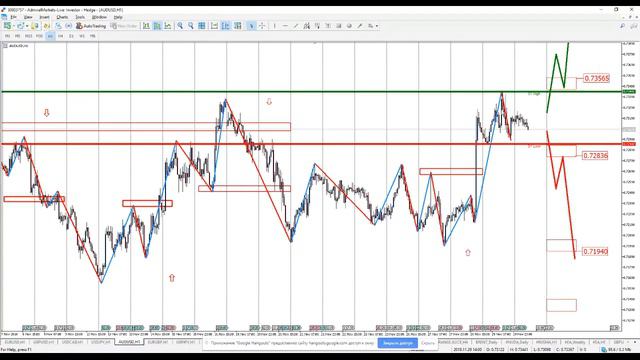
Task: Switch to the USDCAD,H1 chart tab
Action: tap(72, 342)
